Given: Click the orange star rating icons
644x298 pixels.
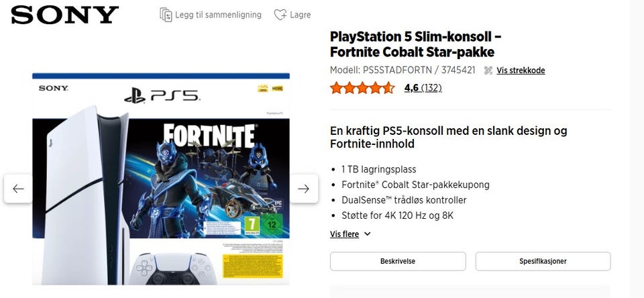Looking at the screenshot, I should click(362, 88).
